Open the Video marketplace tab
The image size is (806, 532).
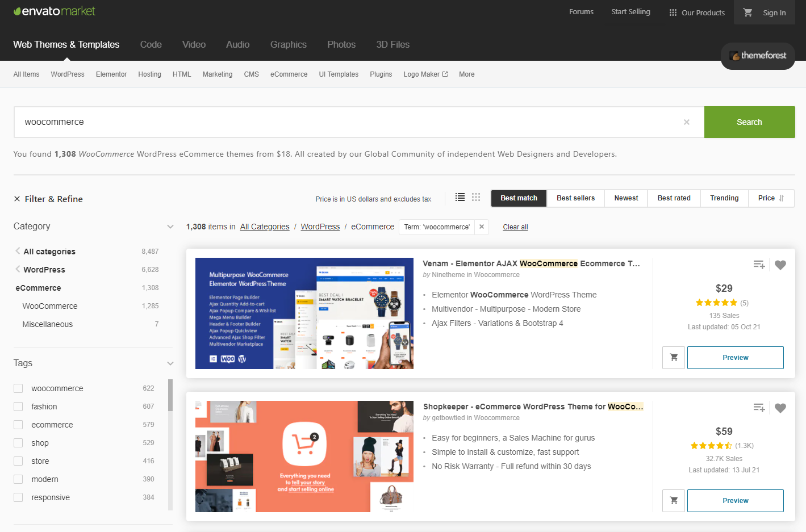pos(194,44)
